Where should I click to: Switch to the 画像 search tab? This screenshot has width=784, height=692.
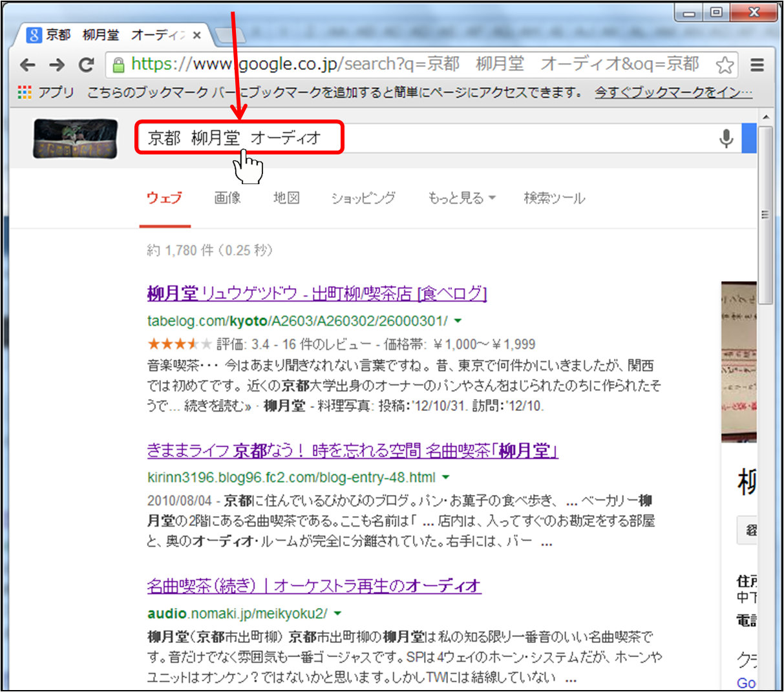(228, 198)
